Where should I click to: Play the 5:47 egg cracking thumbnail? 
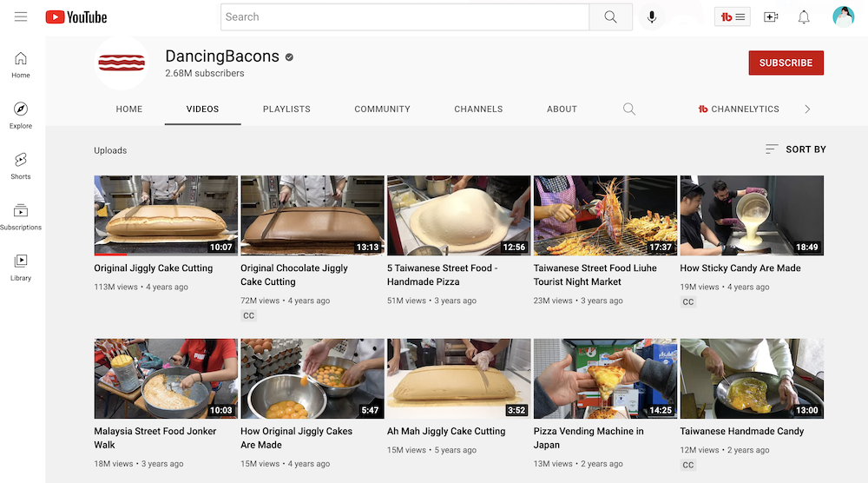click(x=312, y=378)
